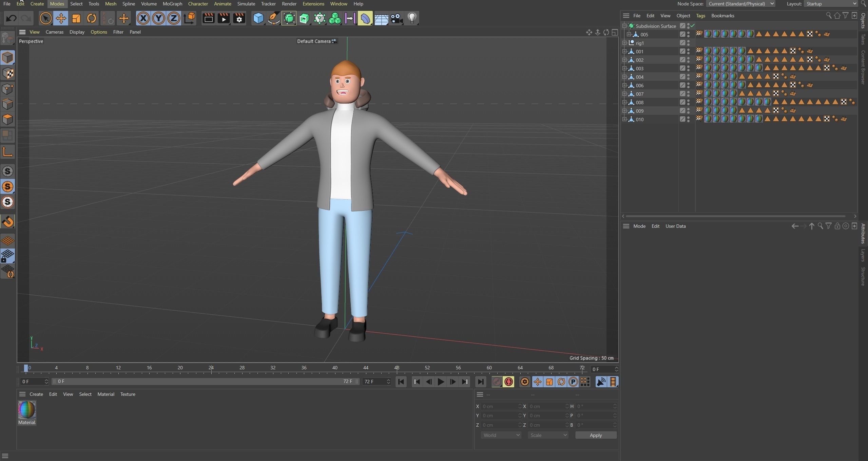Toggle Position keyframe recording button
Image resolution: width=868 pixels, height=461 pixels.
click(537, 382)
